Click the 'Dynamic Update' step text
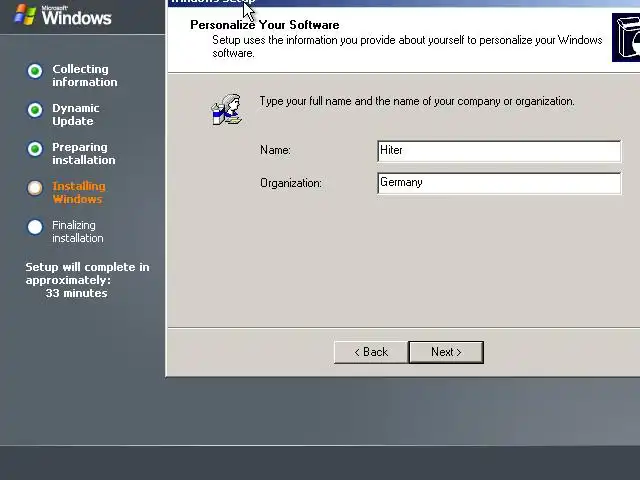 [76, 115]
